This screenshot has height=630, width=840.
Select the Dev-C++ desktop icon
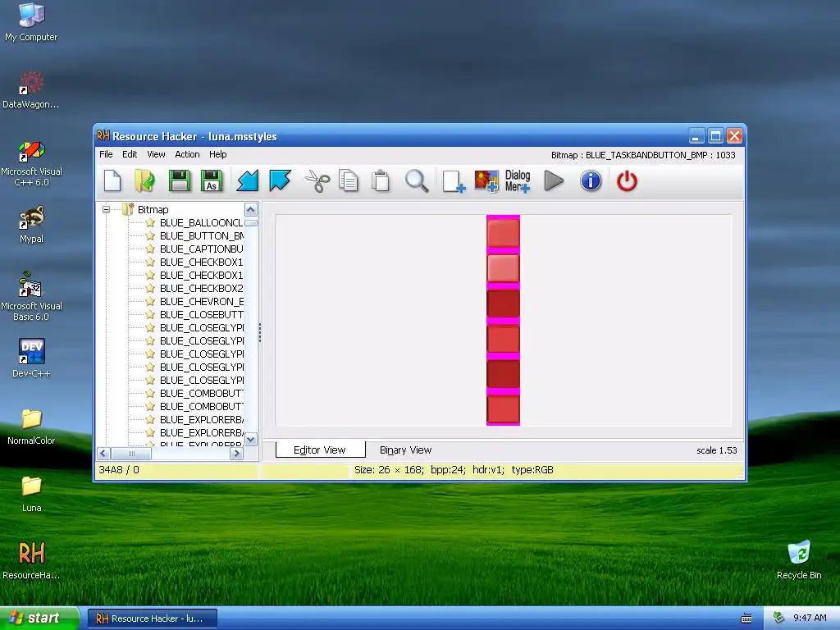31,358
